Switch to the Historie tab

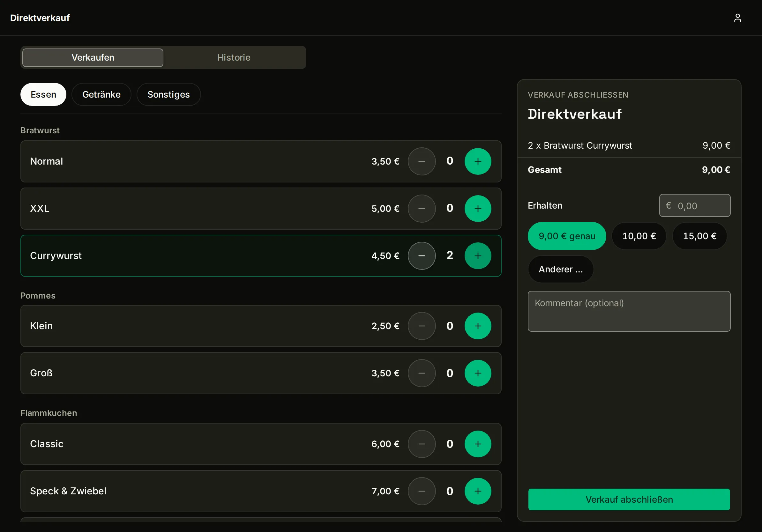pos(234,58)
